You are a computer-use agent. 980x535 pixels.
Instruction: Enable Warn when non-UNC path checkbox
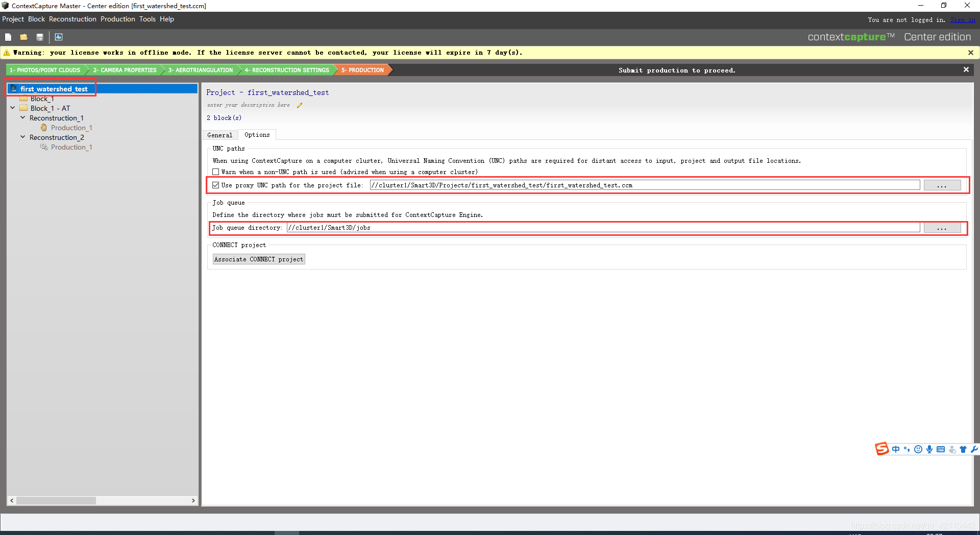click(x=216, y=172)
